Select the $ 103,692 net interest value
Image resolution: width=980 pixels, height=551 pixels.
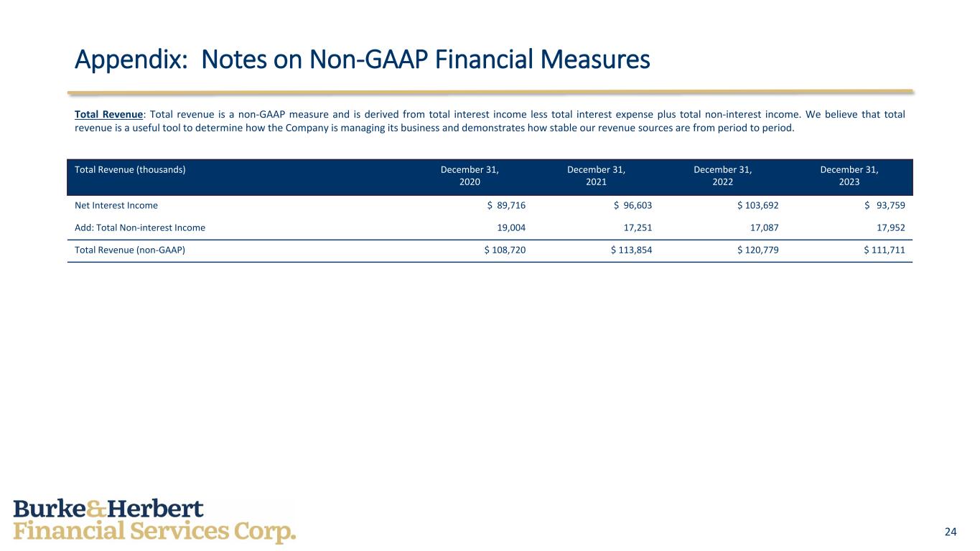coord(757,205)
